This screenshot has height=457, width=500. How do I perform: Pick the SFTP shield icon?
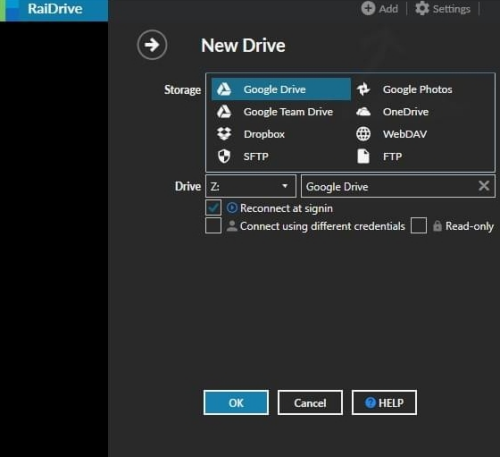[224, 156]
